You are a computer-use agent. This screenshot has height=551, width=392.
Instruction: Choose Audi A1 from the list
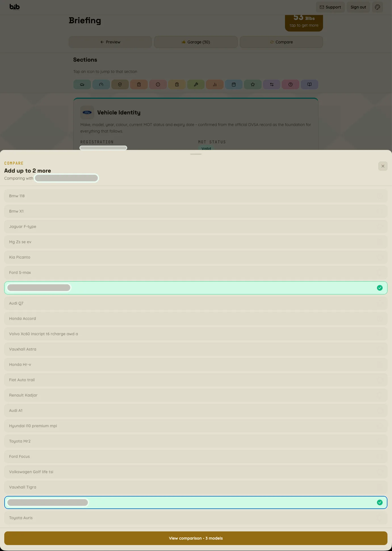[196, 410]
